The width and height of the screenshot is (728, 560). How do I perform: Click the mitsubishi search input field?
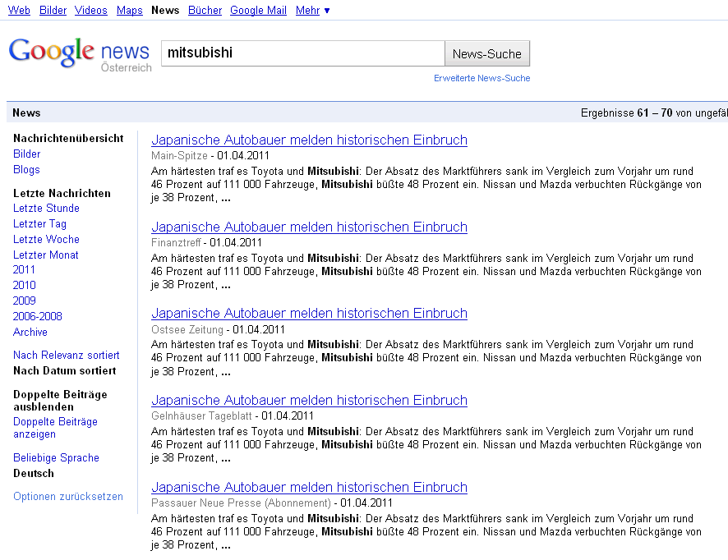302,53
